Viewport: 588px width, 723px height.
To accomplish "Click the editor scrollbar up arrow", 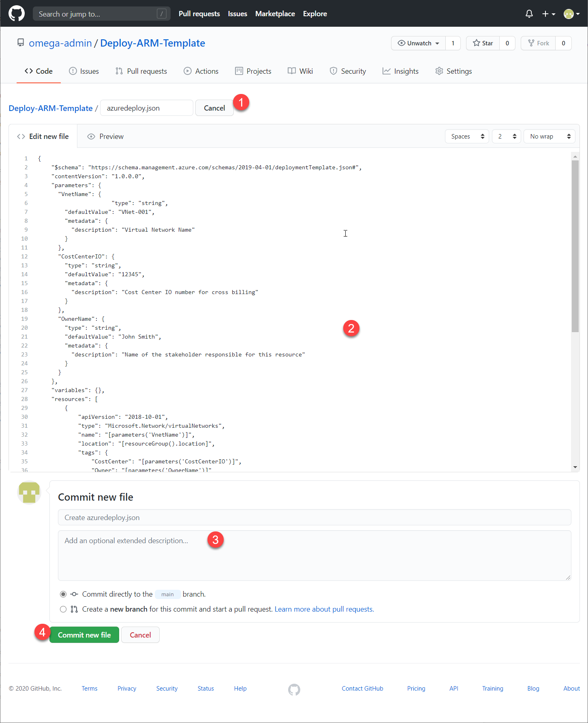I will [575, 156].
